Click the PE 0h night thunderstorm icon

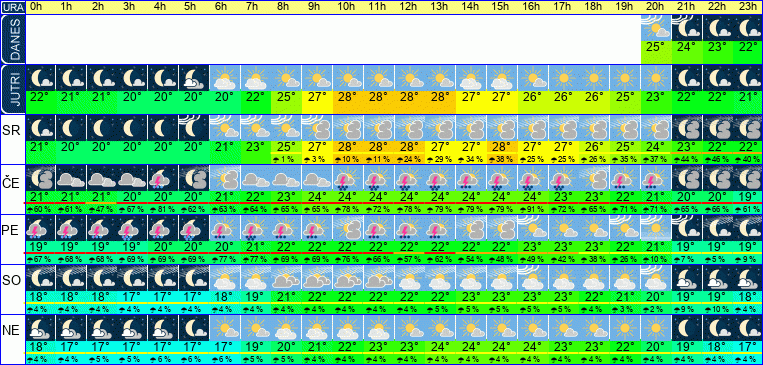40,228
